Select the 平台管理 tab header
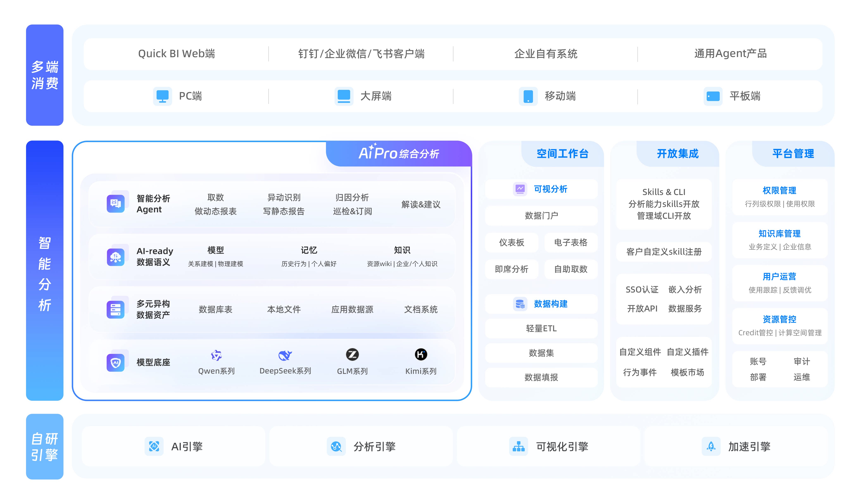The image size is (861, 504). (x=793, y=154)
